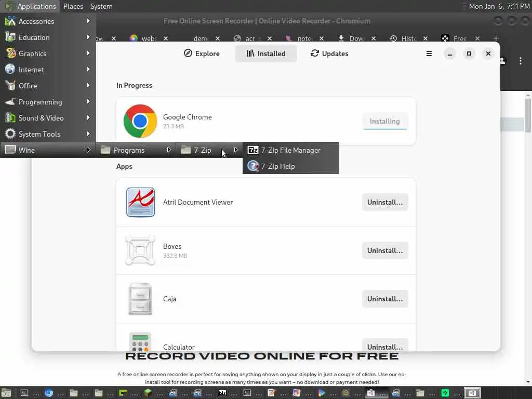Screen dimensions: 532x399
Task: Expand the Internet submenu arrow
Action: (x=88, y=69)
